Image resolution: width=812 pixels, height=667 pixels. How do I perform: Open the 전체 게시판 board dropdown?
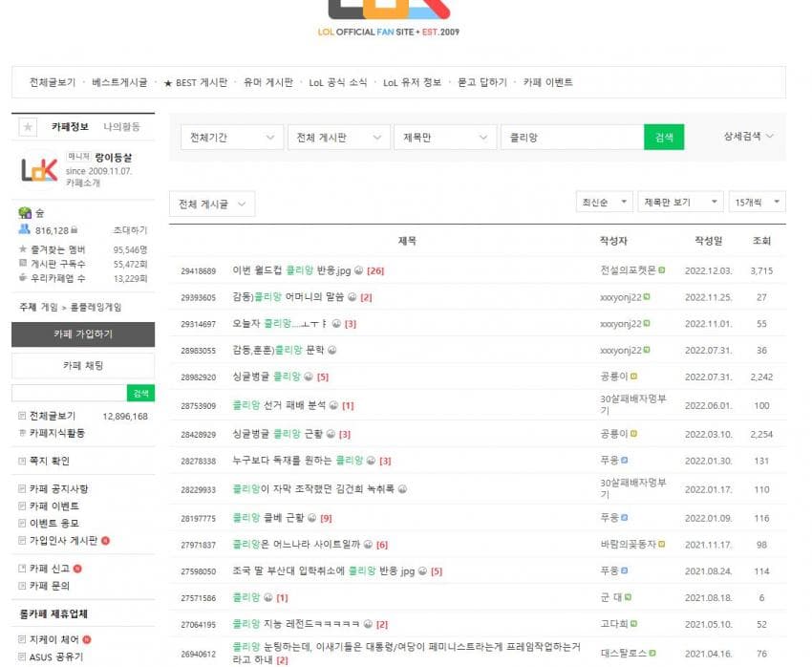point(339,138)
